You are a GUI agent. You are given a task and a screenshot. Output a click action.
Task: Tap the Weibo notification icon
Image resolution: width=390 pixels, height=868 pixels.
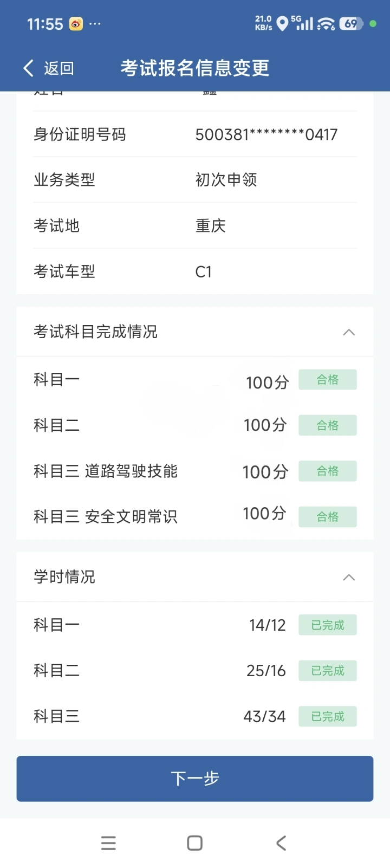(76, 24)
